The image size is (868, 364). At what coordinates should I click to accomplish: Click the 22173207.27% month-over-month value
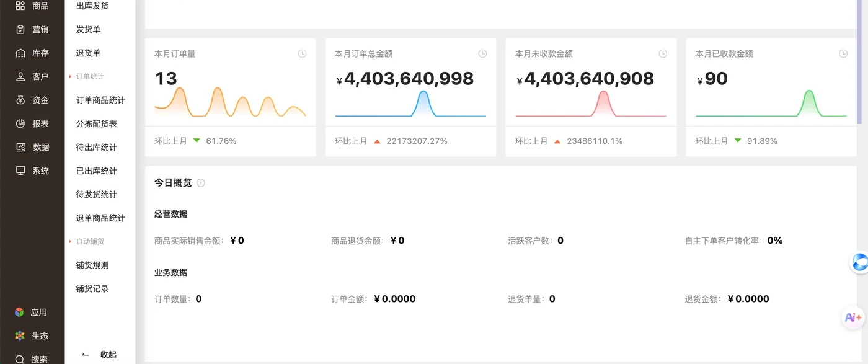(x=417, y=141)
